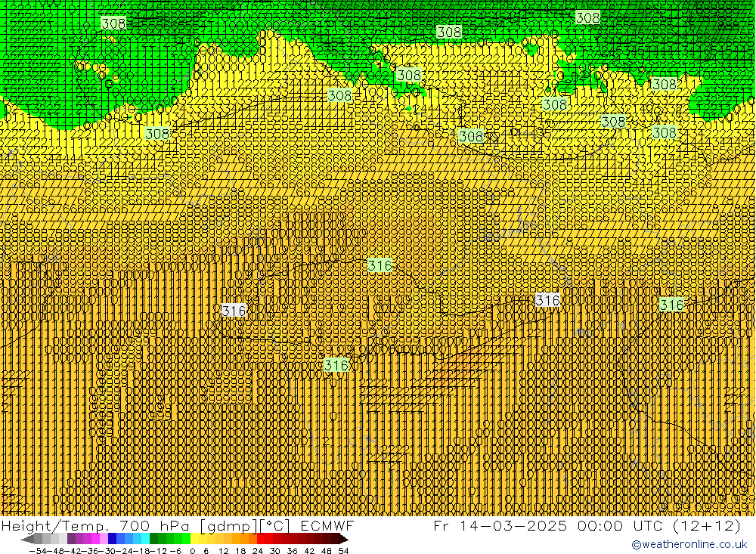Click the gray left arrow end of the color scale
The height and width of the screenshot is (554, 756).
[x=26, y=539]
